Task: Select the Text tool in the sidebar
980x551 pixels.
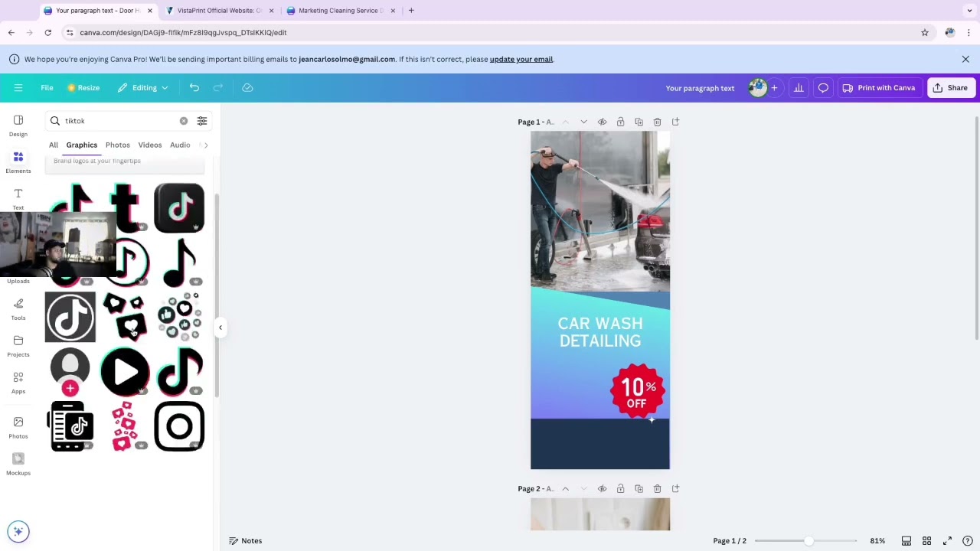Action: [x=18, y=199]
